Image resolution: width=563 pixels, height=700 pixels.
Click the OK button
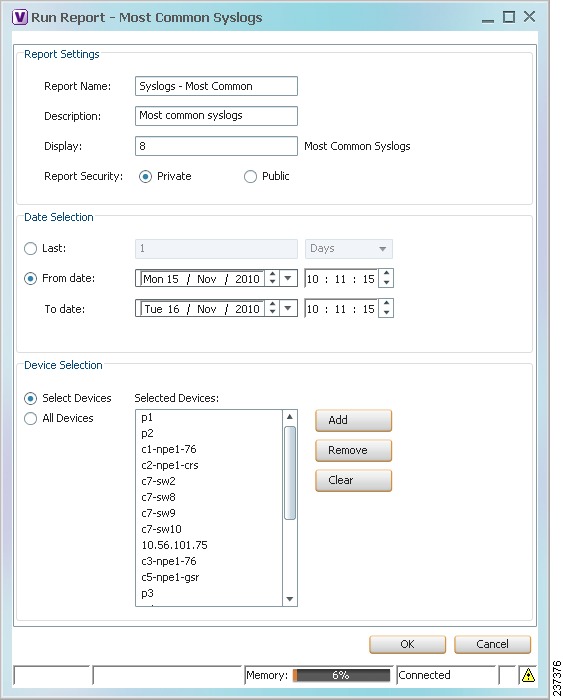click(x=407, y=644)
